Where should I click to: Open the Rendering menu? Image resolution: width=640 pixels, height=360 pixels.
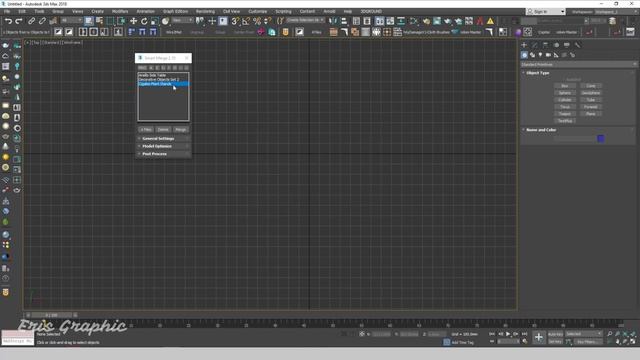point(205,11)
